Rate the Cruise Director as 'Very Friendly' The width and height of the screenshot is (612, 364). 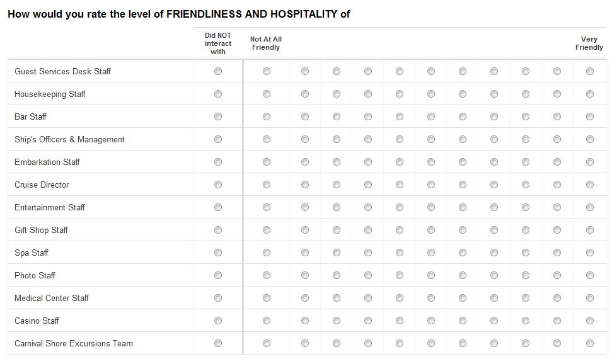[x=588, y=185]
